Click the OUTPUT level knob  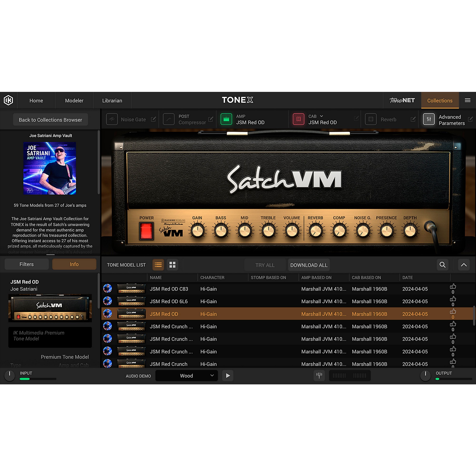(x=425, y=376)
